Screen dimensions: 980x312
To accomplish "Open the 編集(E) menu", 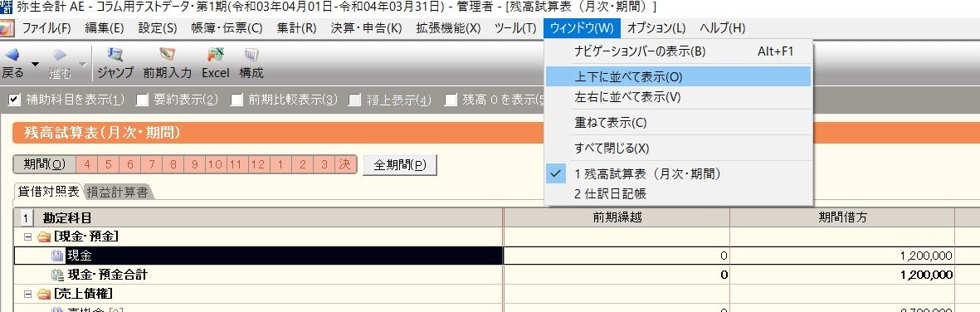I will pyautogui.click(x=105, y=28).
